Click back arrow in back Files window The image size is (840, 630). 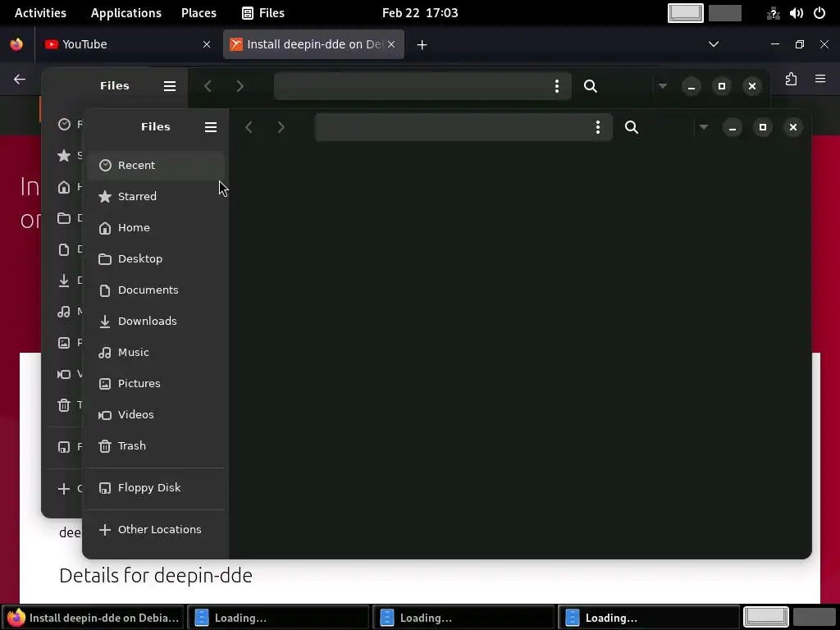tap(208, 86)
